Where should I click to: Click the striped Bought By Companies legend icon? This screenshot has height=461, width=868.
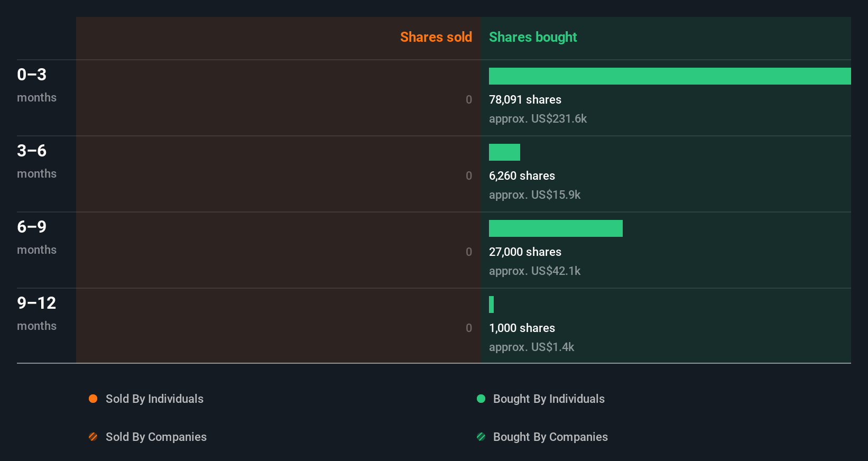pyautogui.click(x=481, y=437)
